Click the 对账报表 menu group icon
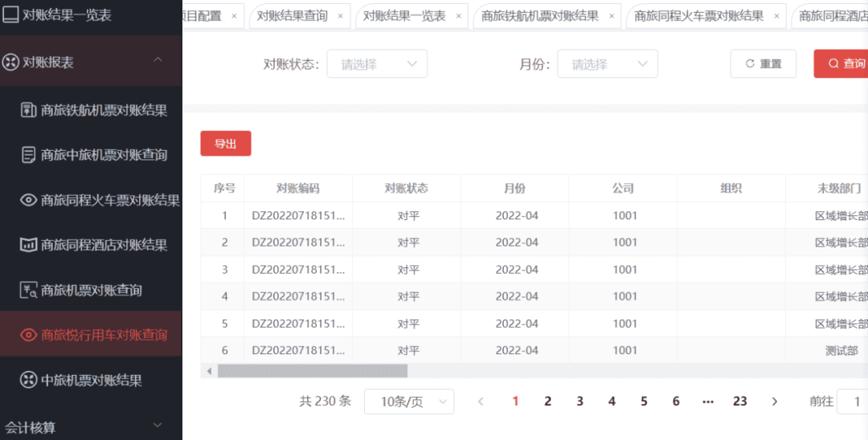The width and height of the screenshot is (868, 440). (10, 62)
